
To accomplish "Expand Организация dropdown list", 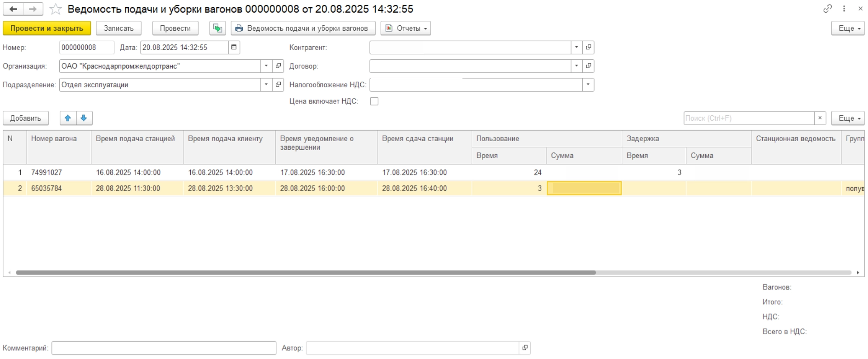I will [x=266, y=66].
